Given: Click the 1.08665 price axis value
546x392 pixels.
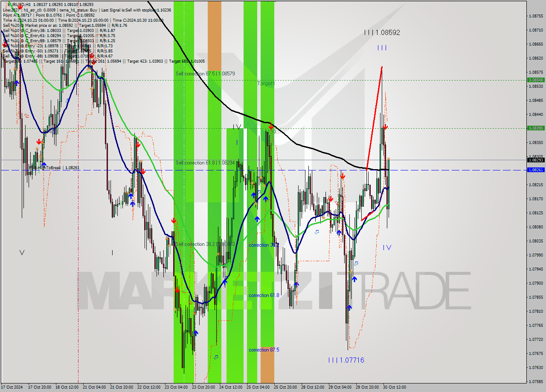Looking at the screenshot, I should 536,44.
